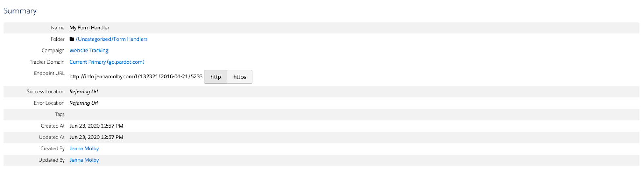Click the Endpoint URL field label

coord(49,73)
